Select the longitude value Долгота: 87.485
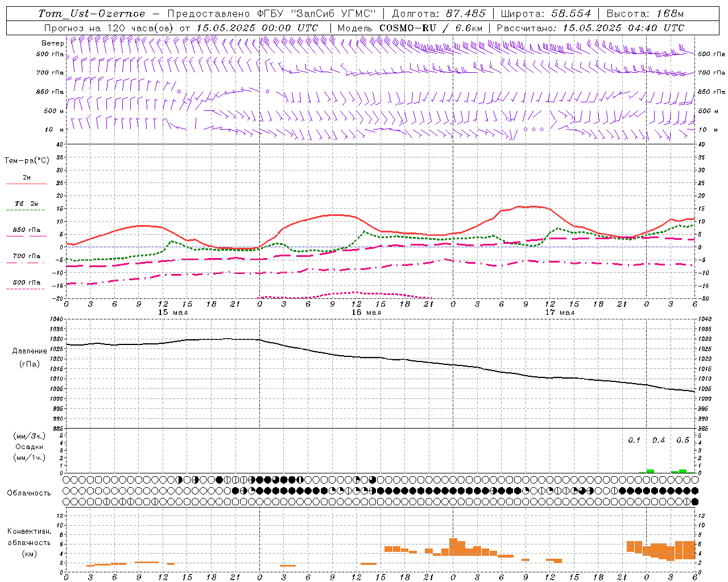This screenshot has height=582, width=728. (439, 14)
